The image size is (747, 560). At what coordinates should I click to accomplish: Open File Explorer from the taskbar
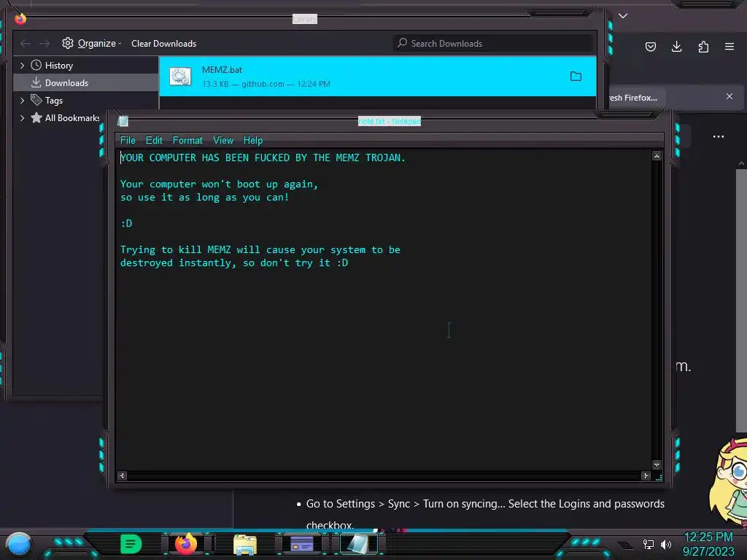[x=245, y=544]
